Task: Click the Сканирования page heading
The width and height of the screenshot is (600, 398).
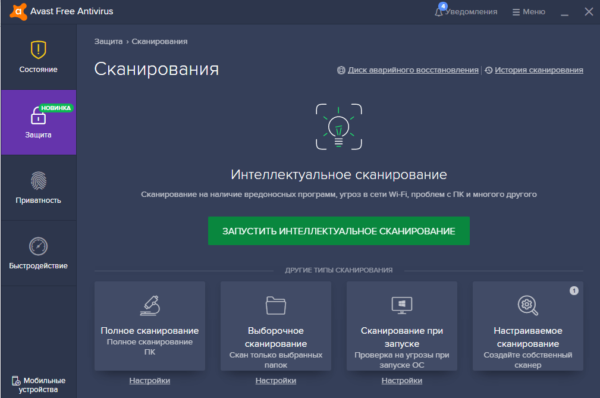Action: point(157,69)
